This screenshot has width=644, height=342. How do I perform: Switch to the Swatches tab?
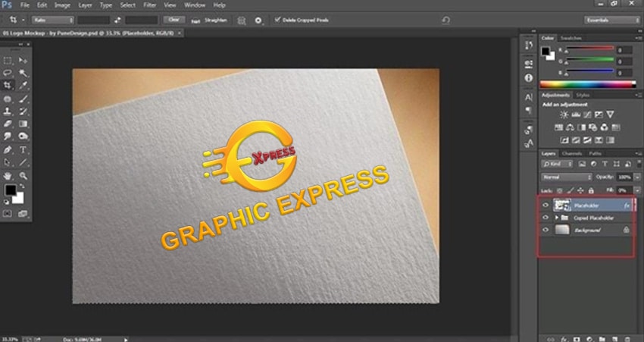571,38
